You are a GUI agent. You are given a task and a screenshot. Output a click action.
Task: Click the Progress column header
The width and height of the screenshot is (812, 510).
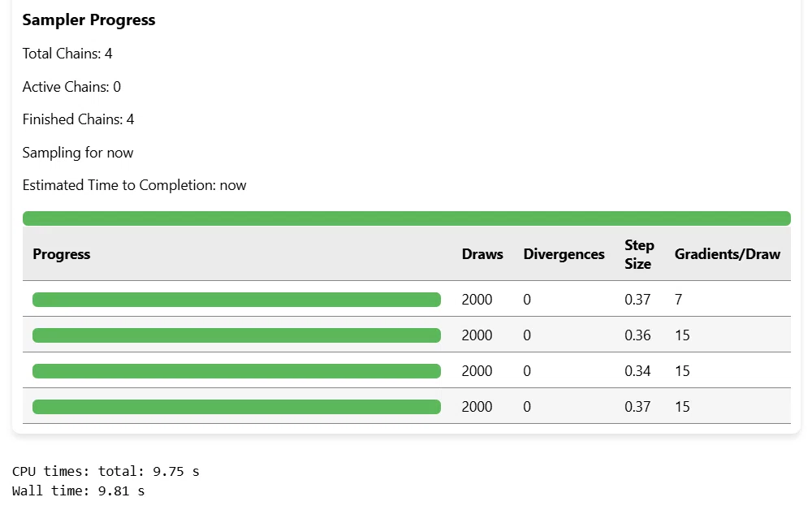62,254
